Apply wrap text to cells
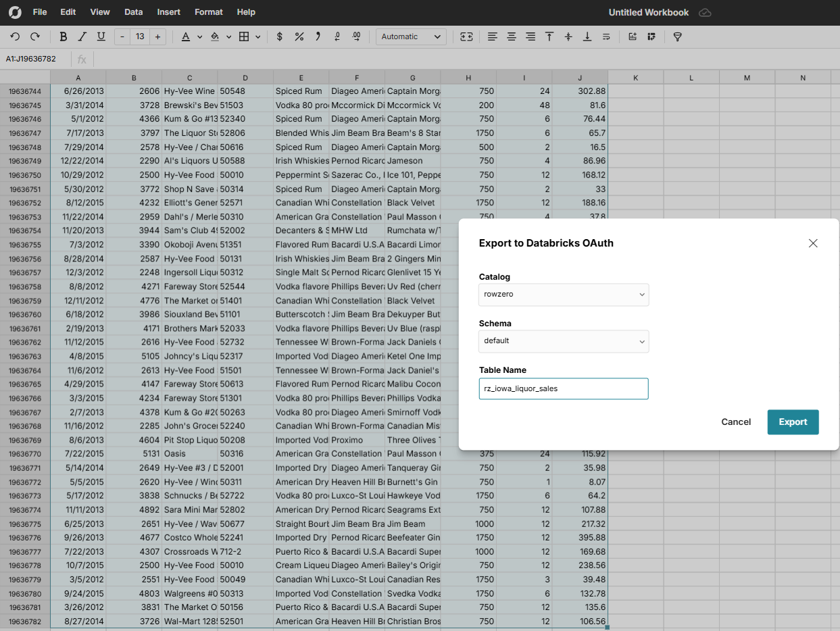840x631 pixels. click(x=606, y=36)
